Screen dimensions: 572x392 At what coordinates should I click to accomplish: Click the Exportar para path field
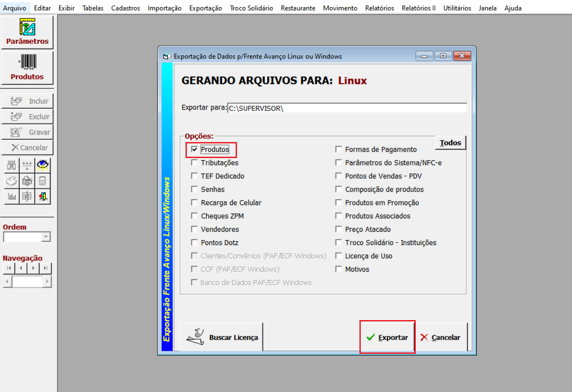[x=347, y=108]
